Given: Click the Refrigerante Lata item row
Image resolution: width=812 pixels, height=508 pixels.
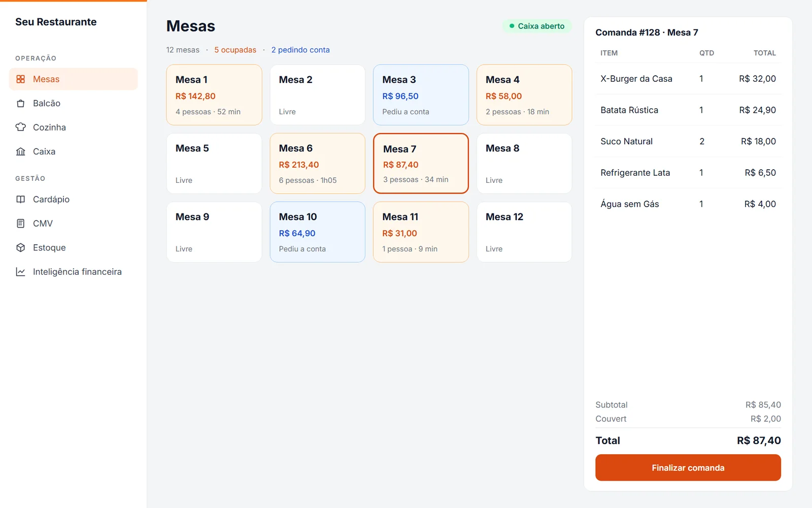Looking at the screenshot, I should point(688,173).
